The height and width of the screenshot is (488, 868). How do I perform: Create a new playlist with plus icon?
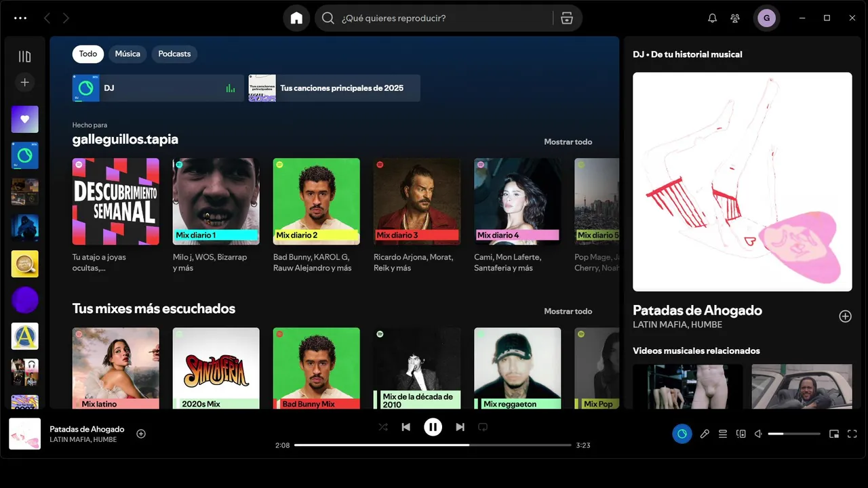coord(25,82)
